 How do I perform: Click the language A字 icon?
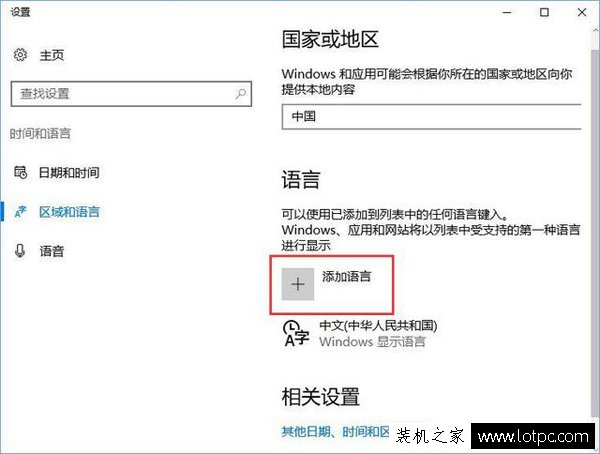coord(296,333)
